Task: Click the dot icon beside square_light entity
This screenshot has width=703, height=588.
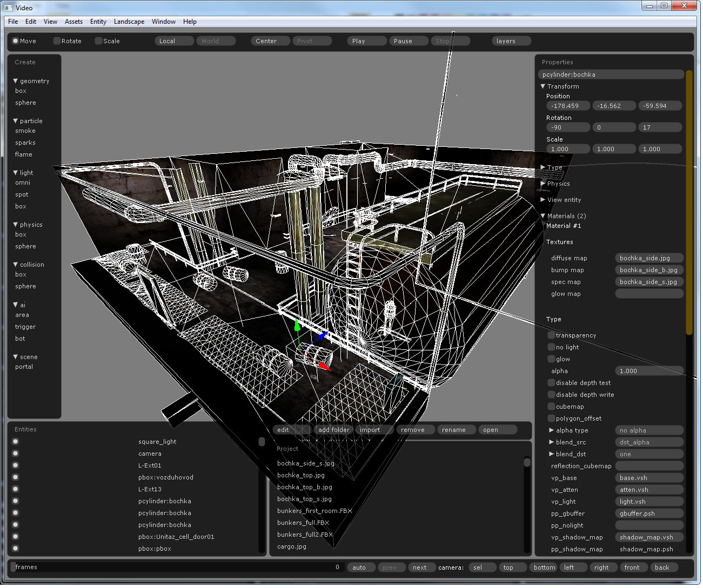Action: (15, 442)
